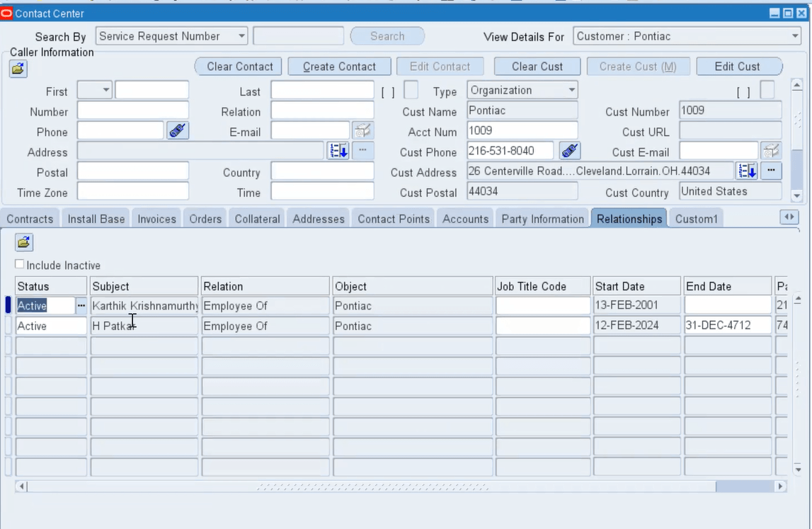Click the right arrow of the table horizontal scrollbar
This screenshot has height=529, width=812.
coord(780,487)
